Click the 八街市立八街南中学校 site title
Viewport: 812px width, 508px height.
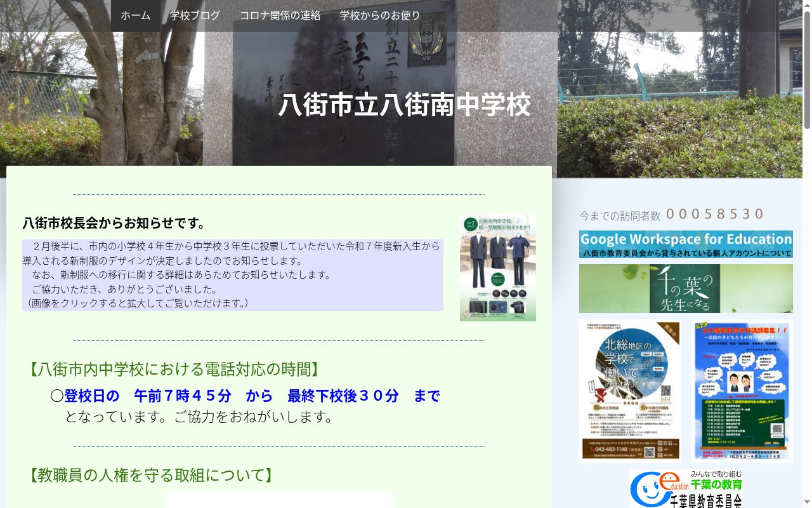coord(405,105)
